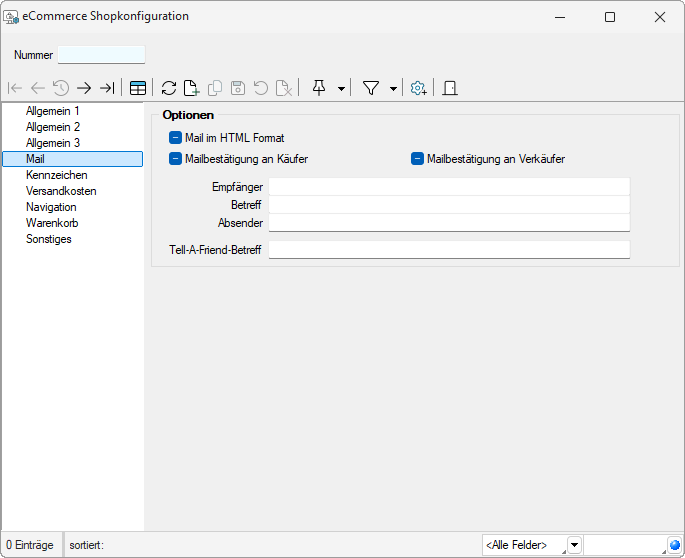Click the exit door icon
This screenshot has height=558, width=685.
(x=450, y=88)
